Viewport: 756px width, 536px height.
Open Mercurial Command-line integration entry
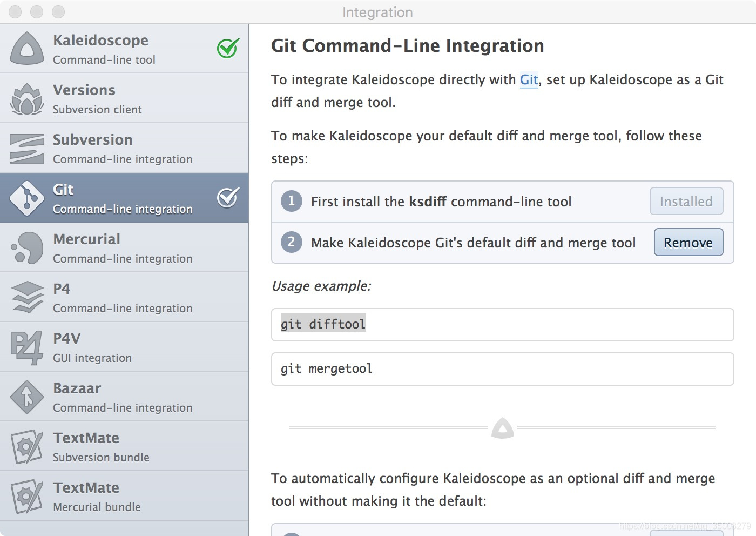click(124, 247)
